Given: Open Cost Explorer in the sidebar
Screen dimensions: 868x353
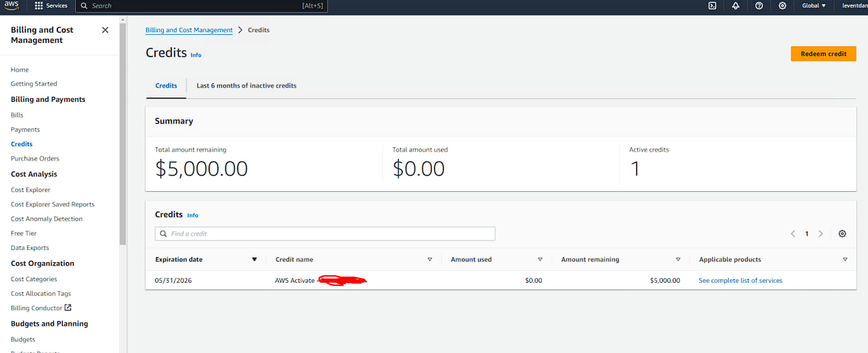Looking at the screenshot, I should (31, 190).
